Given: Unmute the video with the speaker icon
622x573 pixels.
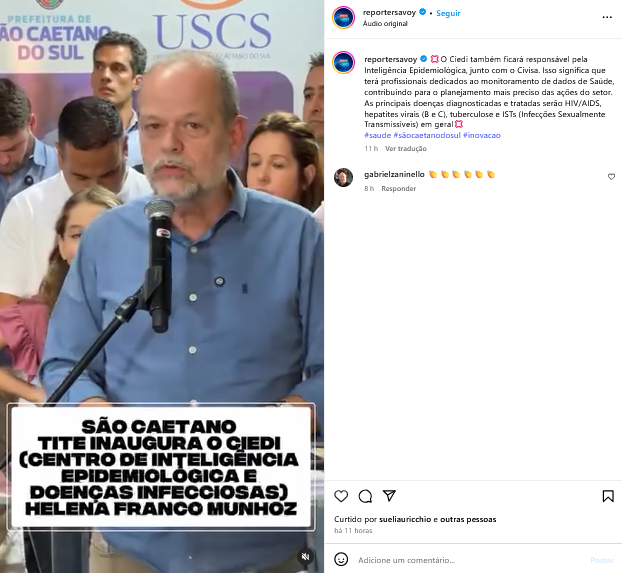Looking at the screenshot, I should pyautogui.click(x=305, y=556).
